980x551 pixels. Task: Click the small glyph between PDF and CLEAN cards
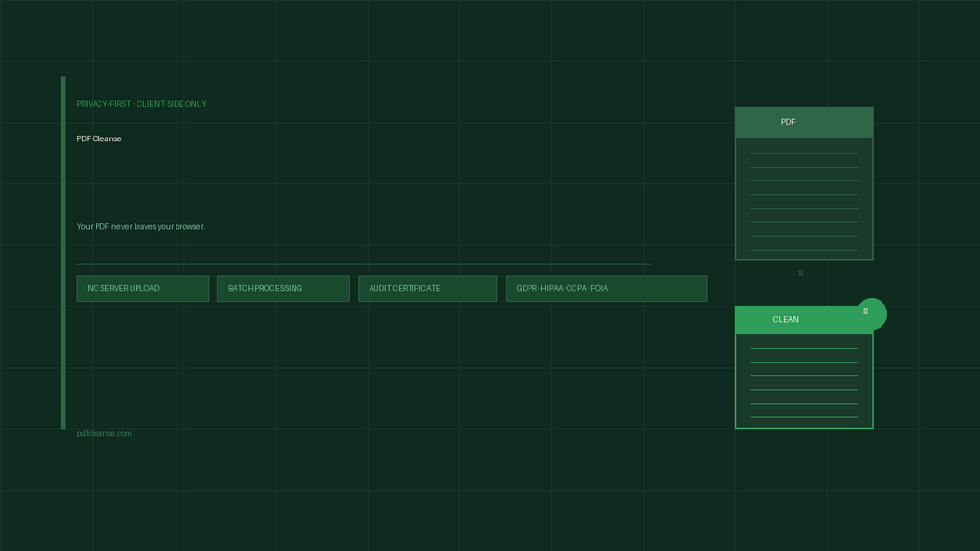800,273
